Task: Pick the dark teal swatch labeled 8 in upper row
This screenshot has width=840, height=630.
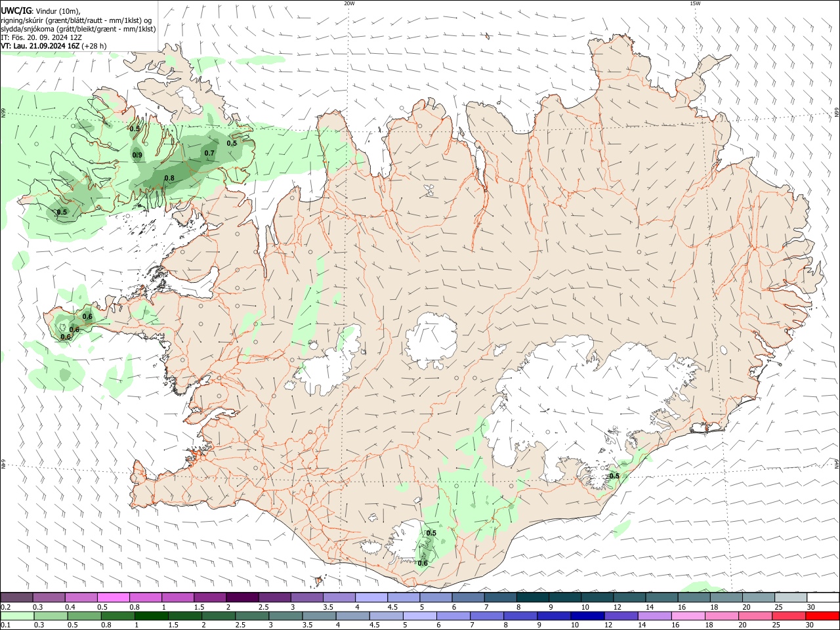Action: click(532, 598)
